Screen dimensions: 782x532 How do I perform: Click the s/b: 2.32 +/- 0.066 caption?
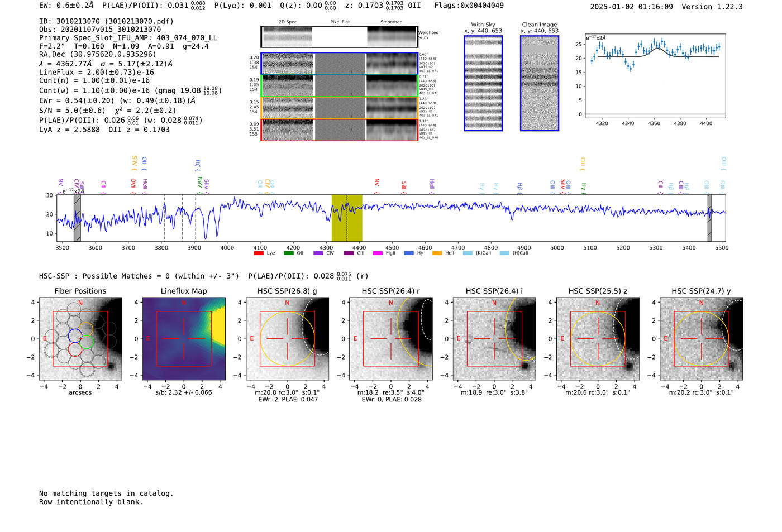click(x=184, y=392)
